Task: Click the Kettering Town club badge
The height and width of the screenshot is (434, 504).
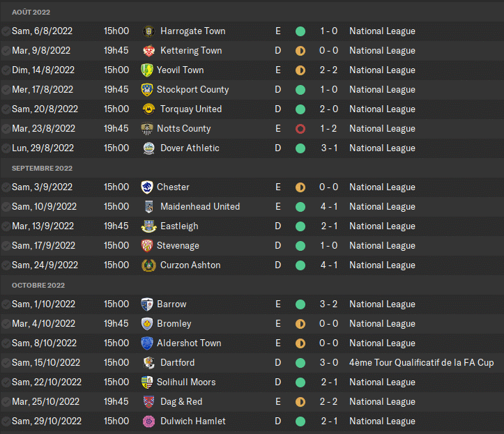Action: click(x=148, y=51)
